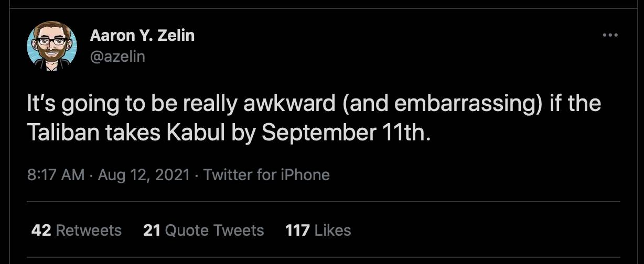Click the word 'Likes' label
Screen dimensions: 644x264
pos(333,230)
